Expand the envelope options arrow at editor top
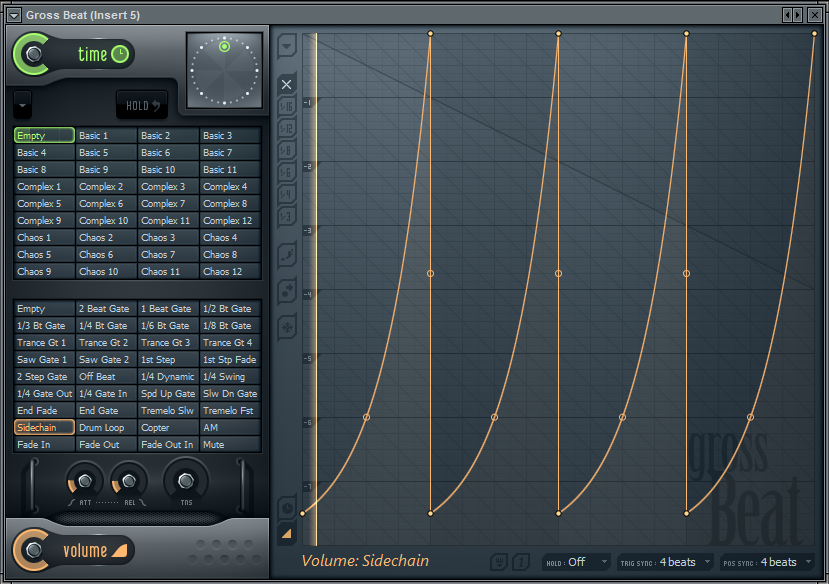829x584 pixels. coord(287,45)
